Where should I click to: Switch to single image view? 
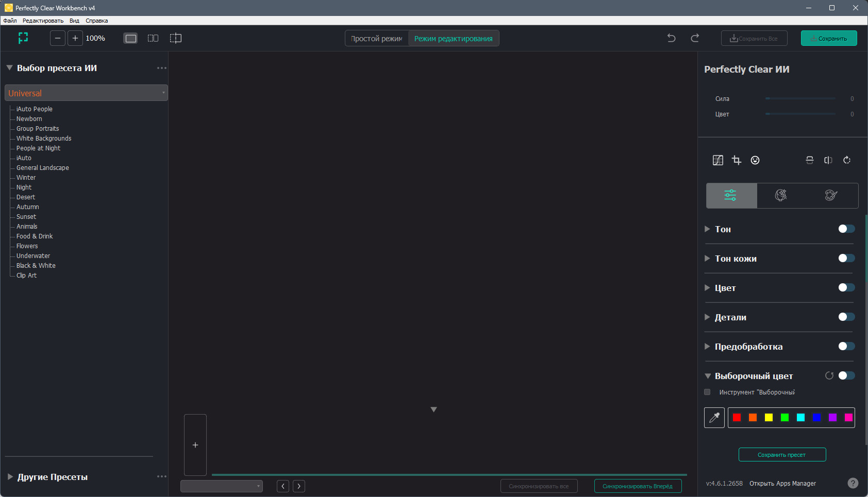[x=131, y=38]
